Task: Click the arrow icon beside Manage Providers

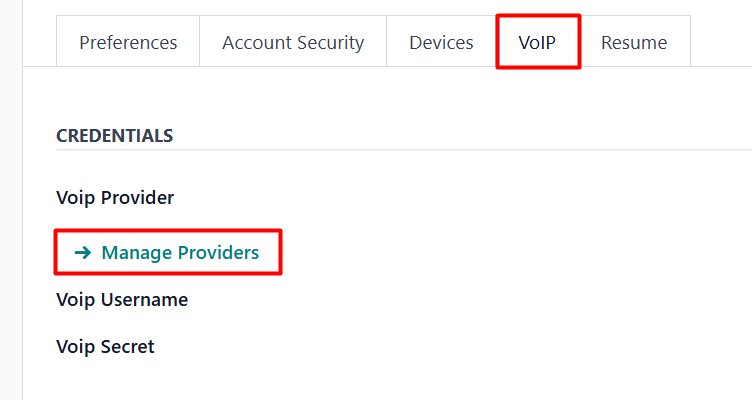Action: click(82, 253)
